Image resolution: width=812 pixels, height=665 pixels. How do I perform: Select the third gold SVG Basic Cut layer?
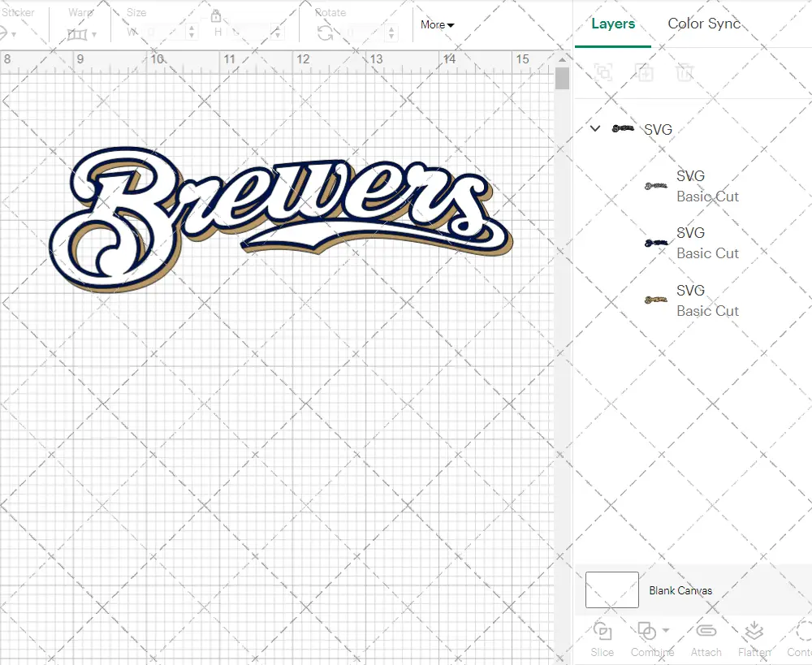[693, 300]
